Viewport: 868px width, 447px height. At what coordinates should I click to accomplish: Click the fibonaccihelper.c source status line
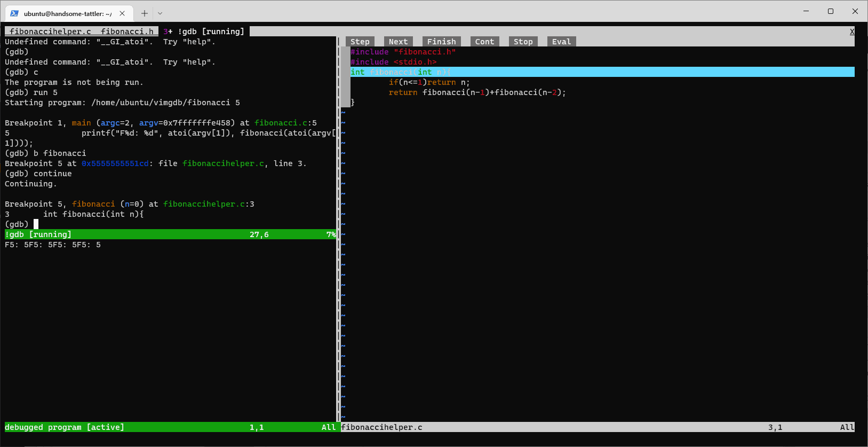tap(598, 427)
